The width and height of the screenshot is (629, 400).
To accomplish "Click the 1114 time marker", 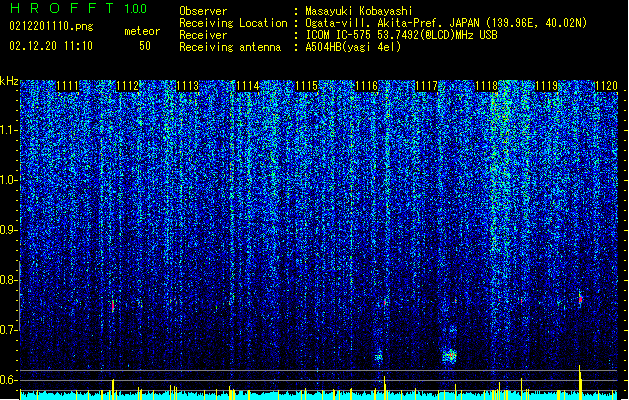I will [248, 86].
